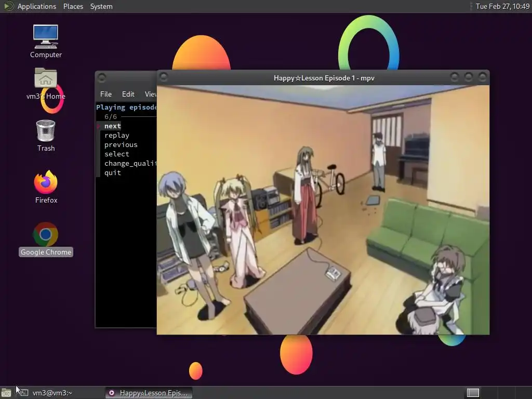Click the mpv video playback area

click(x=323, y=210)
